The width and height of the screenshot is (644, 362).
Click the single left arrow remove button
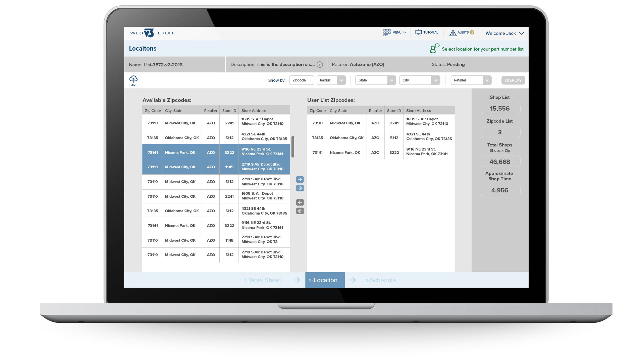300,202
